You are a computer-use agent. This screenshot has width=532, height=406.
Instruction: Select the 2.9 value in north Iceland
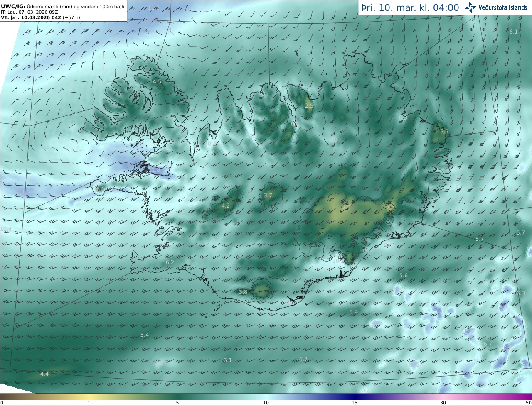309,106
